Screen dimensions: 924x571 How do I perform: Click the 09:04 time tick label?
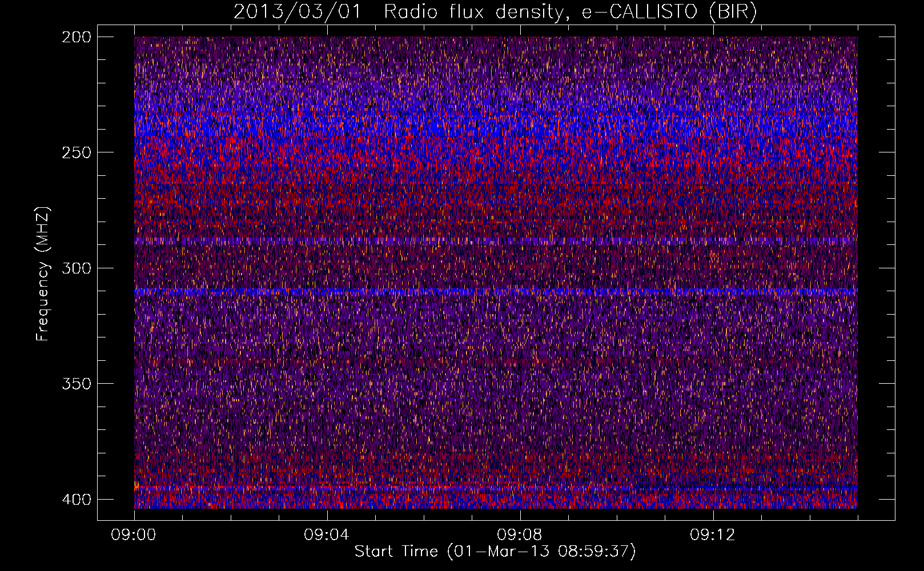tap(327, 535)
